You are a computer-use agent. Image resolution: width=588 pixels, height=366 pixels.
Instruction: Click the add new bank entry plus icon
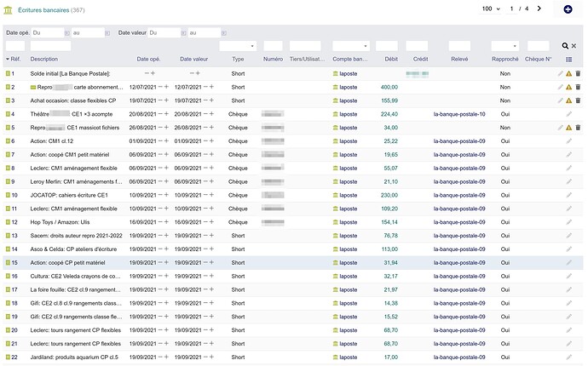click(568, 9)
